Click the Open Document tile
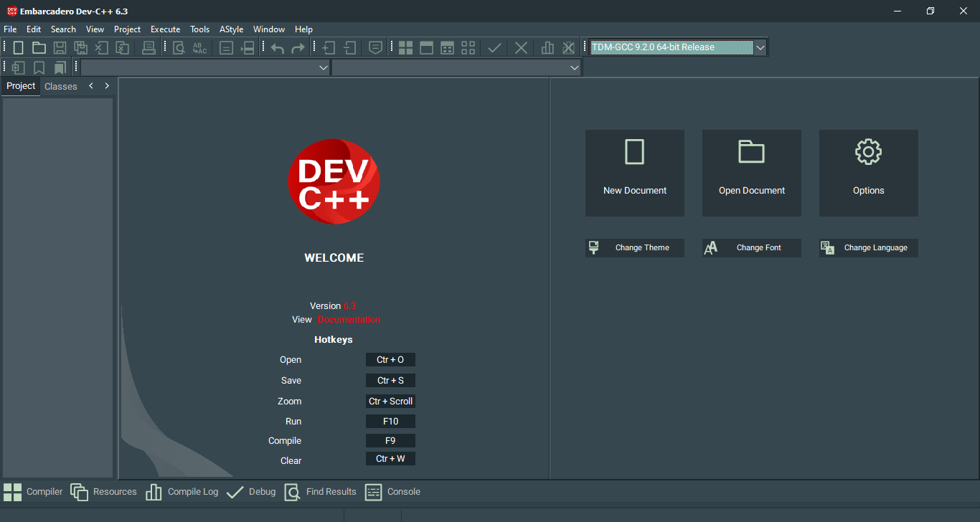This screenshot has width=980, height=522. click(x=752, y=173)
